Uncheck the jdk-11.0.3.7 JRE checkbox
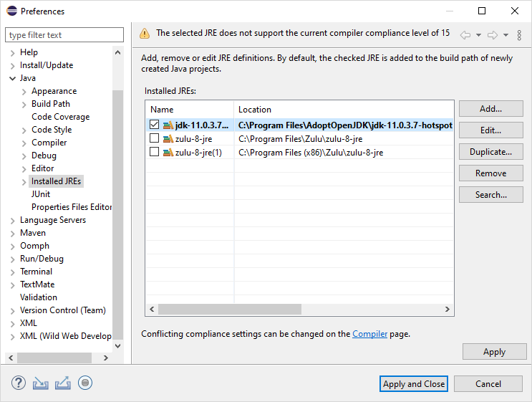 [x=154, y=125]
